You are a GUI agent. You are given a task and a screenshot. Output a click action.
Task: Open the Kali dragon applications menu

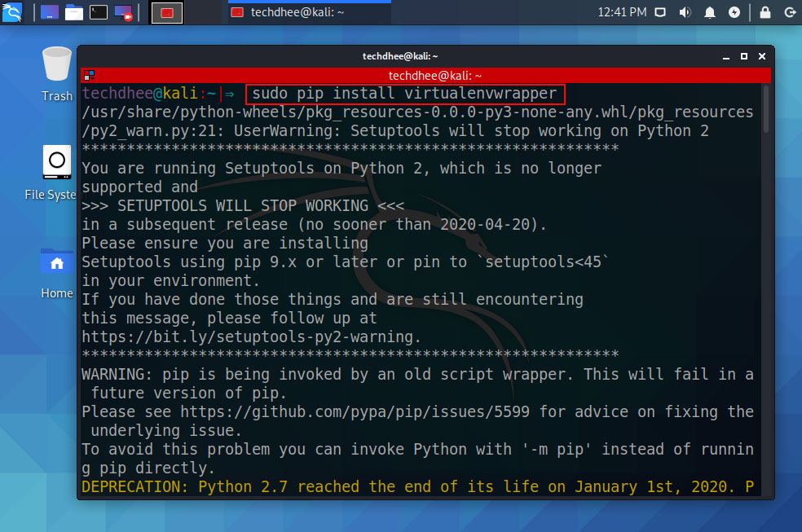(x=11, y=12)
